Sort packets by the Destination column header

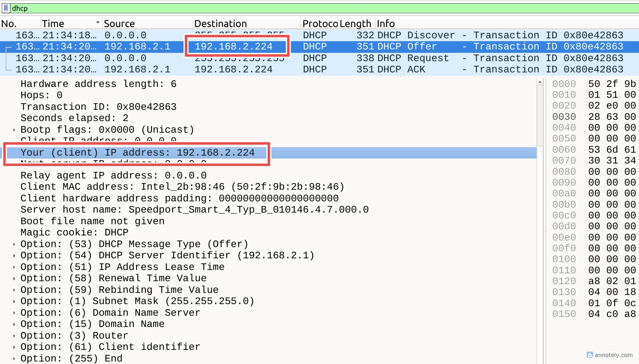point(220,24)
